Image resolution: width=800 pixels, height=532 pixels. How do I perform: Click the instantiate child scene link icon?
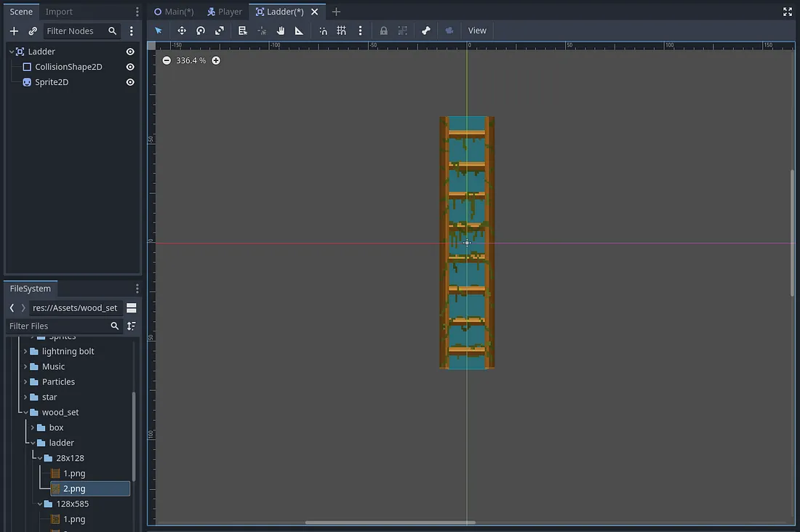33,31
